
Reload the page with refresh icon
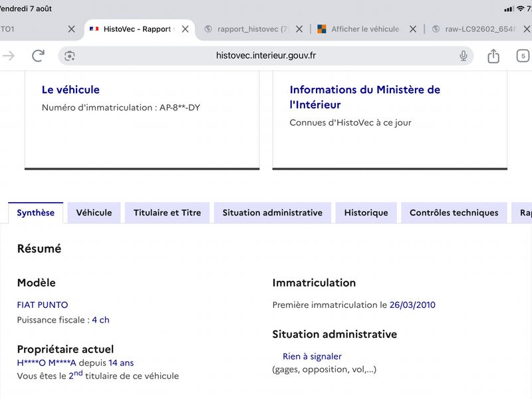point(38,56)
